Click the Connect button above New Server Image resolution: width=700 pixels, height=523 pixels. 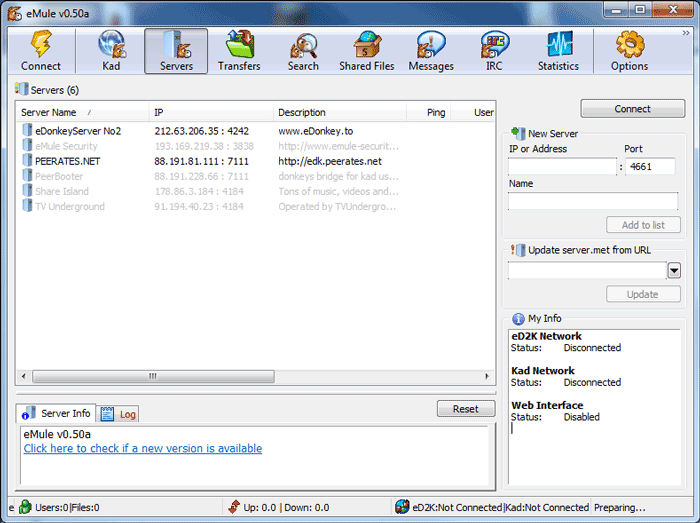pyautogui.click(x=633, y=109)
